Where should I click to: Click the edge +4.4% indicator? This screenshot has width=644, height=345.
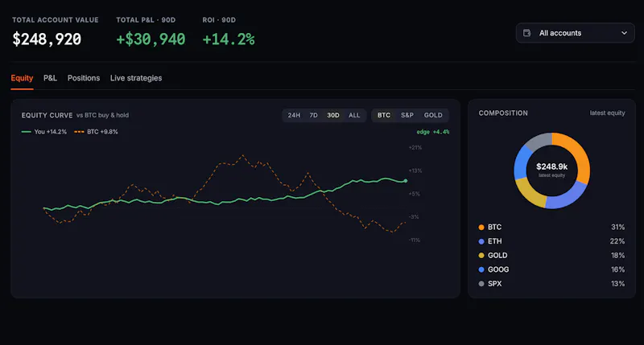tap(433, 132)
